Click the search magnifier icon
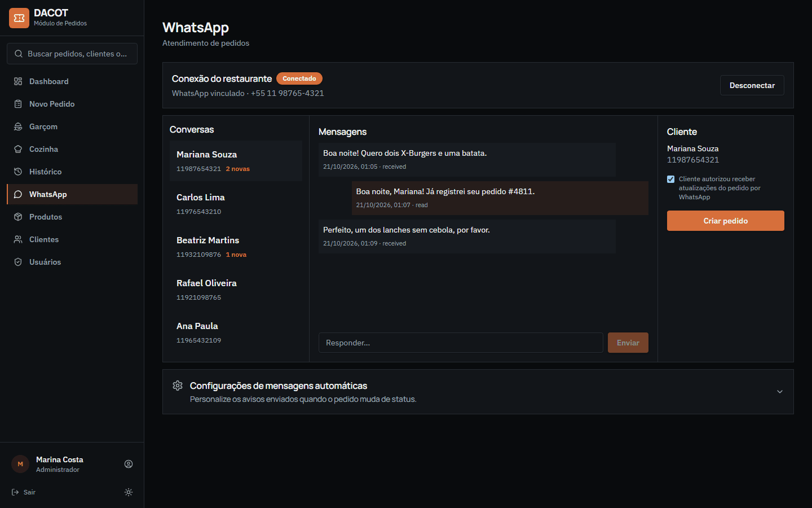Image resolution: width=812 pixels, height=508 pixels. click(19, 54)
